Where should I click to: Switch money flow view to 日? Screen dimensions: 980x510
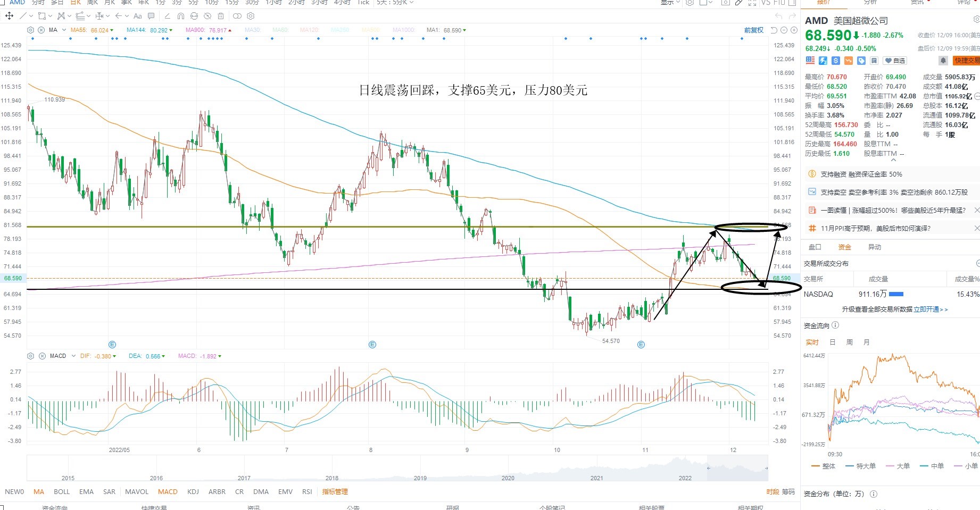[833, 342]
